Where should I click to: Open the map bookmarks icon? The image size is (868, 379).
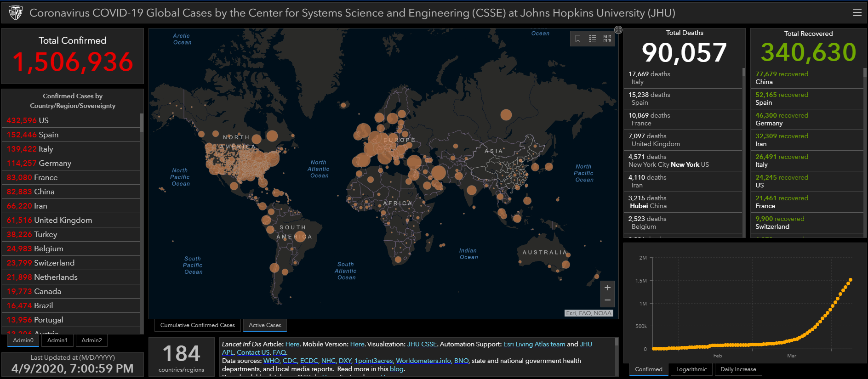(x=578, y=39)
